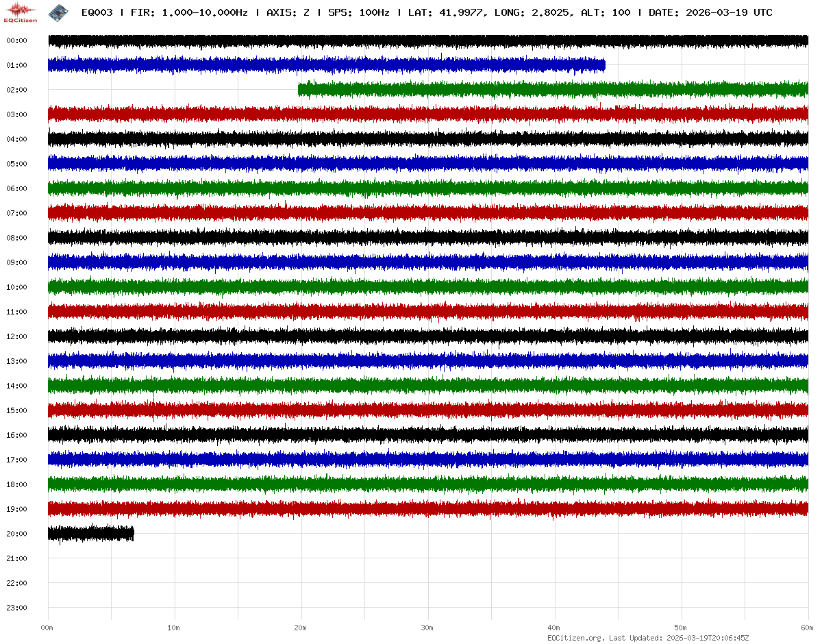The image size is (822, 644).
Task: Click the start of the 02:00 green trace
Action: click(300, 90)
